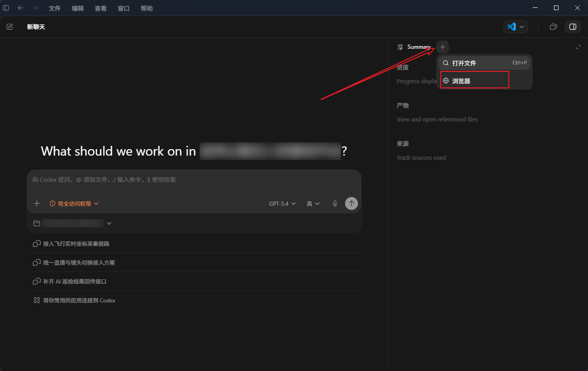588x371 pixels.
Task: Select the 新聊天 title
Action: (x=36, y=27)
